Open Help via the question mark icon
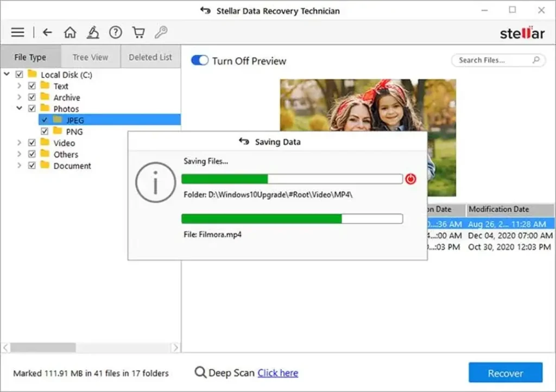 click(115, 32)
